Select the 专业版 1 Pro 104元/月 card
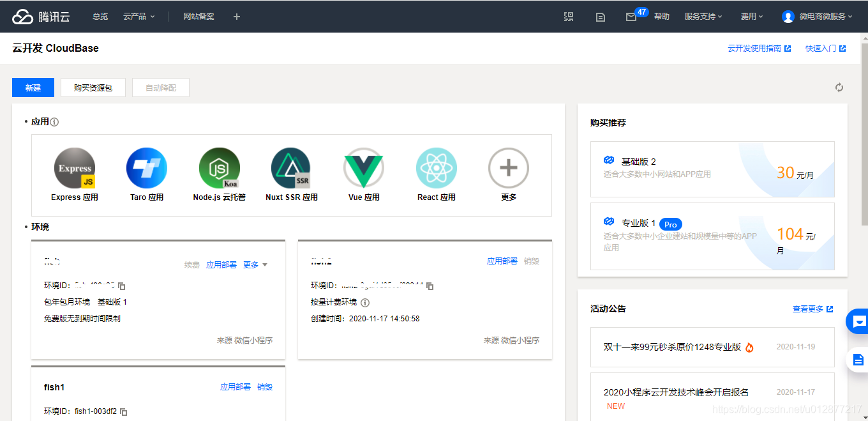868x421 pixels. tap(712, 236)
